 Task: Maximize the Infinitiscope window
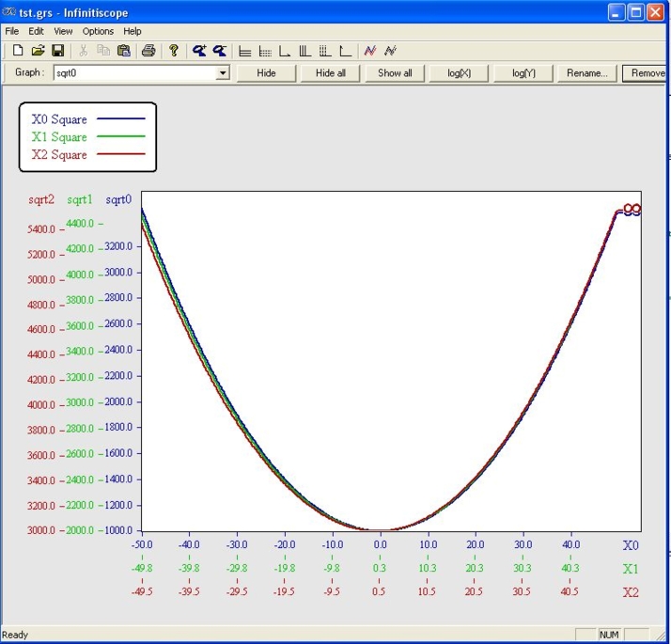[636, 12]
